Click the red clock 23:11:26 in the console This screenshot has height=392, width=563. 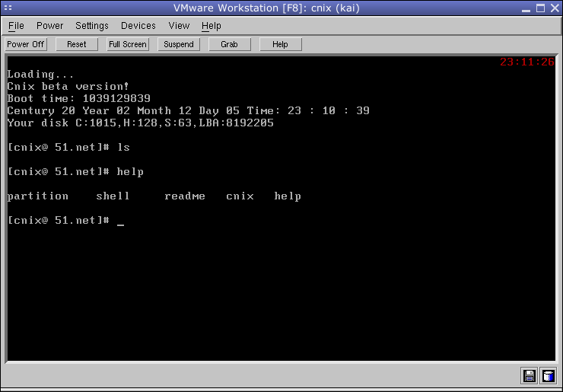(x=527, y=62)
